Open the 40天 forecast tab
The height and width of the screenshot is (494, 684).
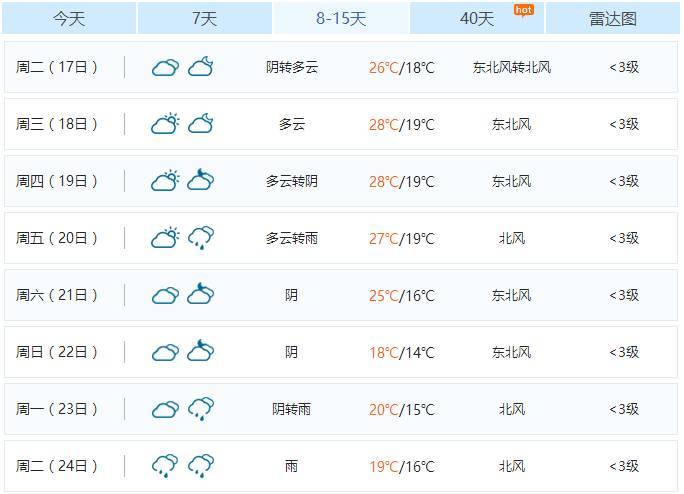coord(477,19)
